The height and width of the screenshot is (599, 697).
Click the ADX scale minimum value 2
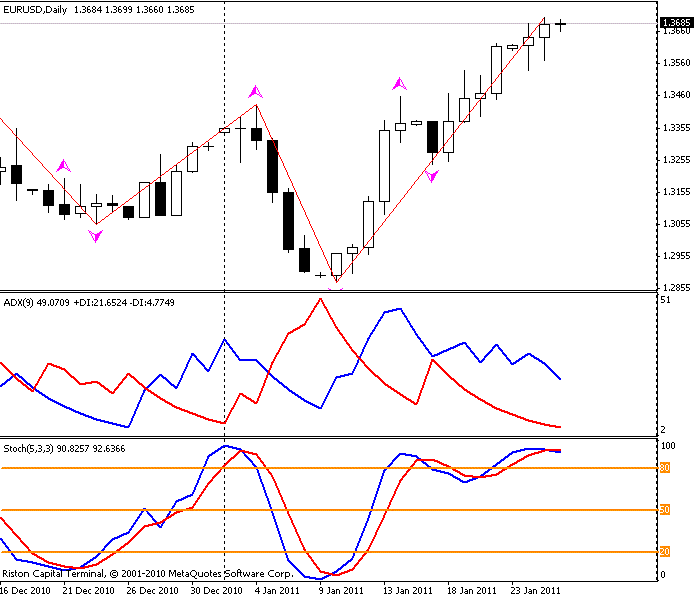coord(663,429)
